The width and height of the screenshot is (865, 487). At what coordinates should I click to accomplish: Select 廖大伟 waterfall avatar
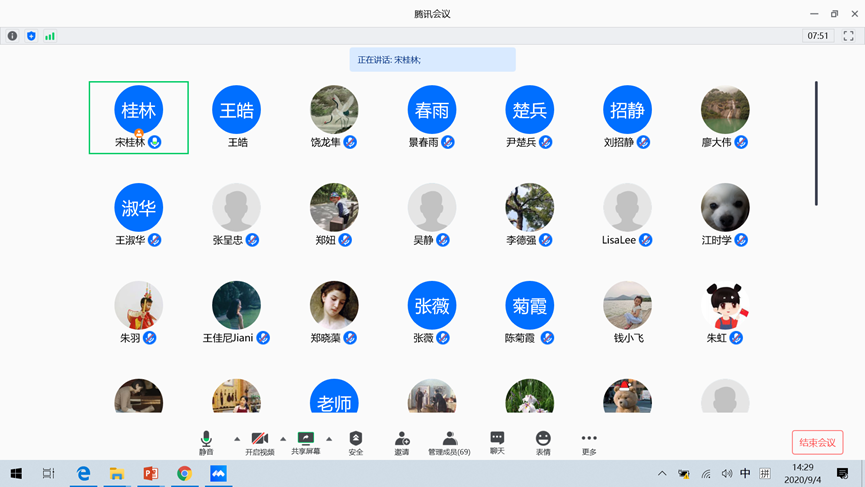[x=725, y=110]
